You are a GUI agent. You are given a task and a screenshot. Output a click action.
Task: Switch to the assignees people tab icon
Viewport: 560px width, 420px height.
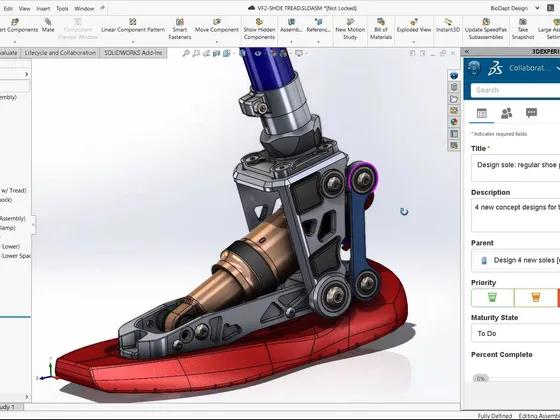(x=506, y=114)
